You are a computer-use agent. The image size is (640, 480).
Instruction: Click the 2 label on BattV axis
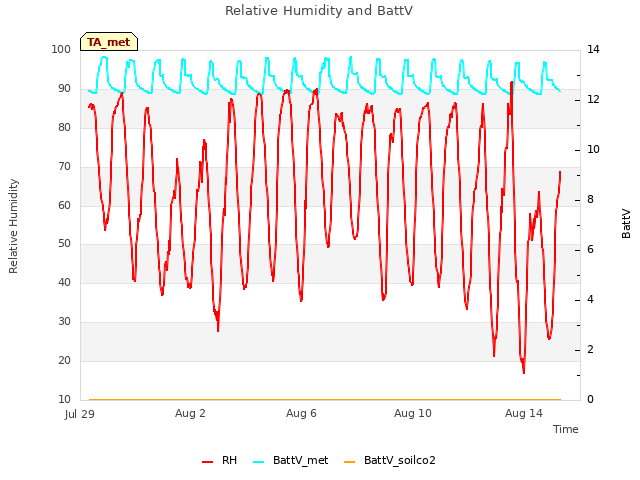[590, 350]
